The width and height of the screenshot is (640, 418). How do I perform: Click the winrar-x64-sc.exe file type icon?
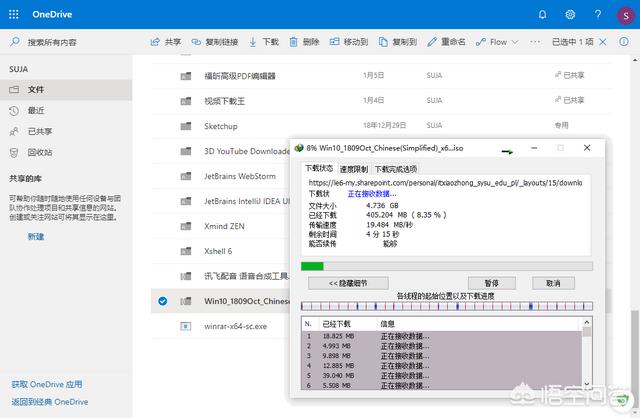[186, 326]
